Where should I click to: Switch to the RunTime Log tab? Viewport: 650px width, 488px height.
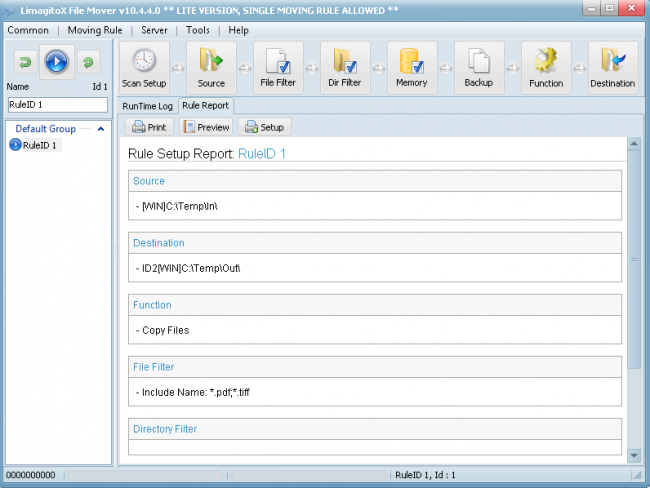[x=147, y=106]
